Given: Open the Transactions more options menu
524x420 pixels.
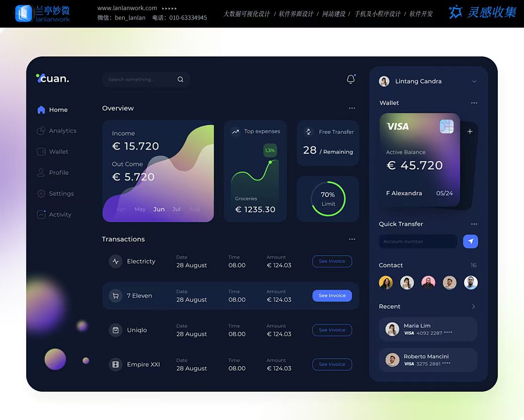Looking at the screenshot, I should click(x=352, y=239).
